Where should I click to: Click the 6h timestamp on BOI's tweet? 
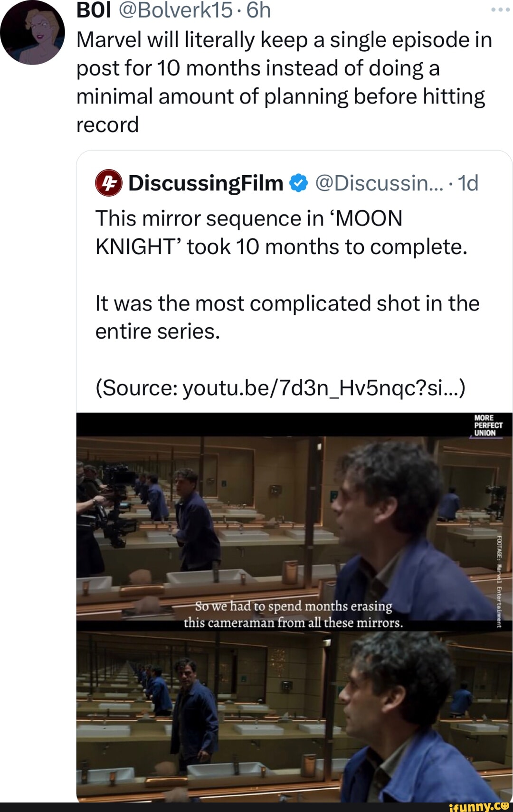[x=259, y=10]
